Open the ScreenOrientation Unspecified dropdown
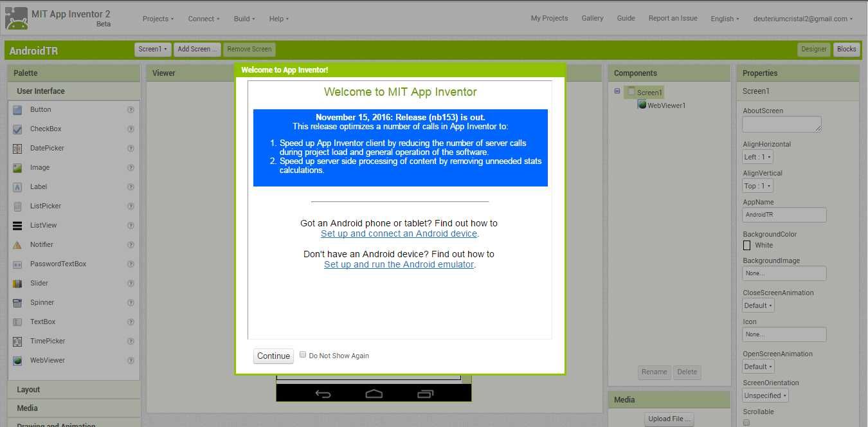This screenshot has height=427, width=868. coord(766,395)
